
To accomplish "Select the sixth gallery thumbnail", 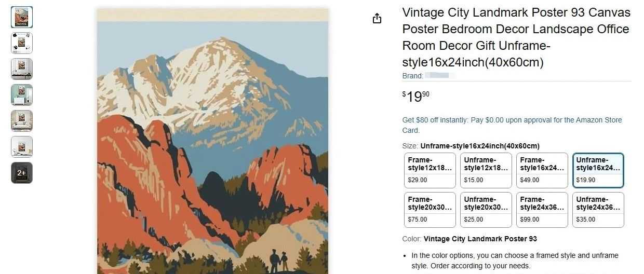I will (22, 147).
